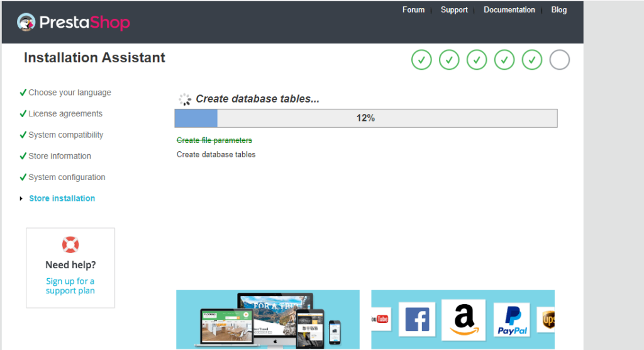Click checkmark beside Choose your language
Viewport: 644px width, 350px height.
(23, 92)
